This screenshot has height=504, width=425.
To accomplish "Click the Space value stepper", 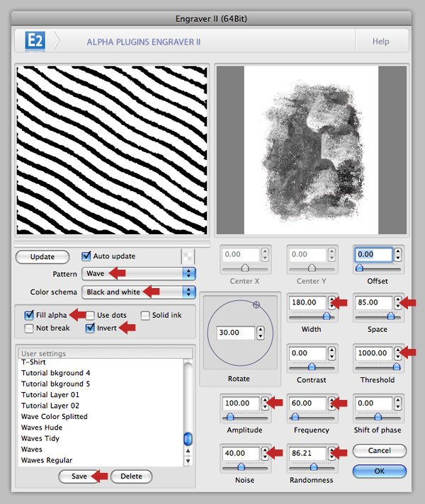I will point(398,302).
